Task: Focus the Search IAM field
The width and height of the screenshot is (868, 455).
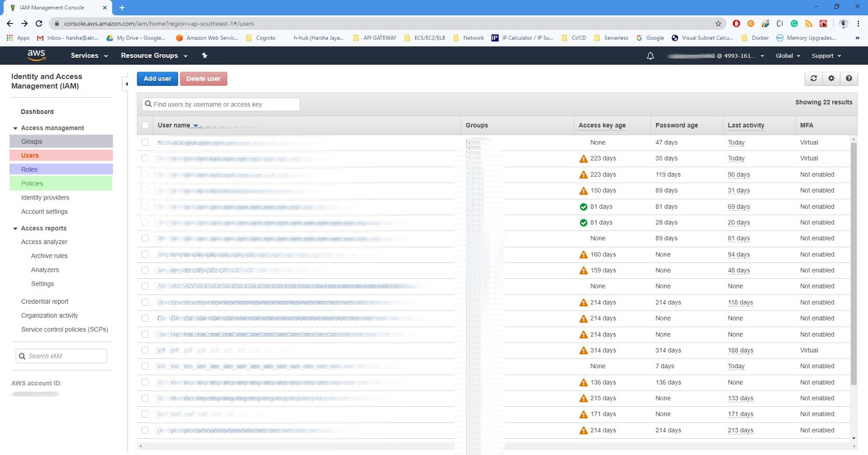Action: (x=61, y=356)
